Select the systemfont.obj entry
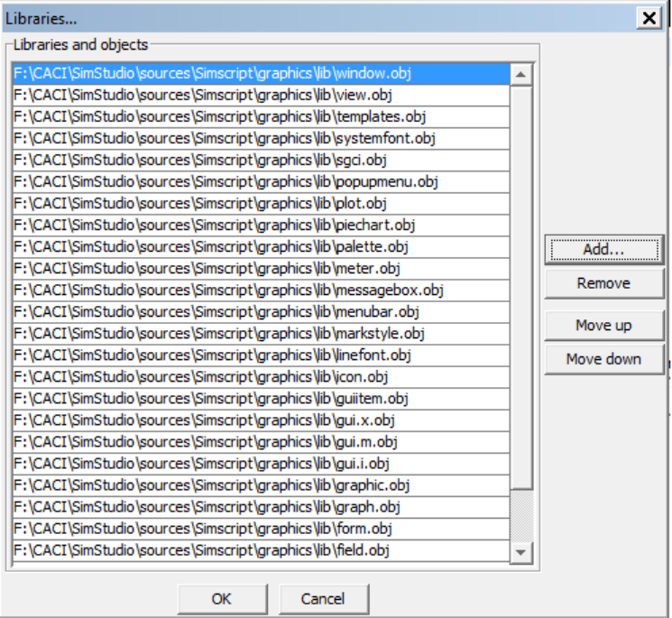Screen dimensions: 672x618 click(x=261, y=139)
